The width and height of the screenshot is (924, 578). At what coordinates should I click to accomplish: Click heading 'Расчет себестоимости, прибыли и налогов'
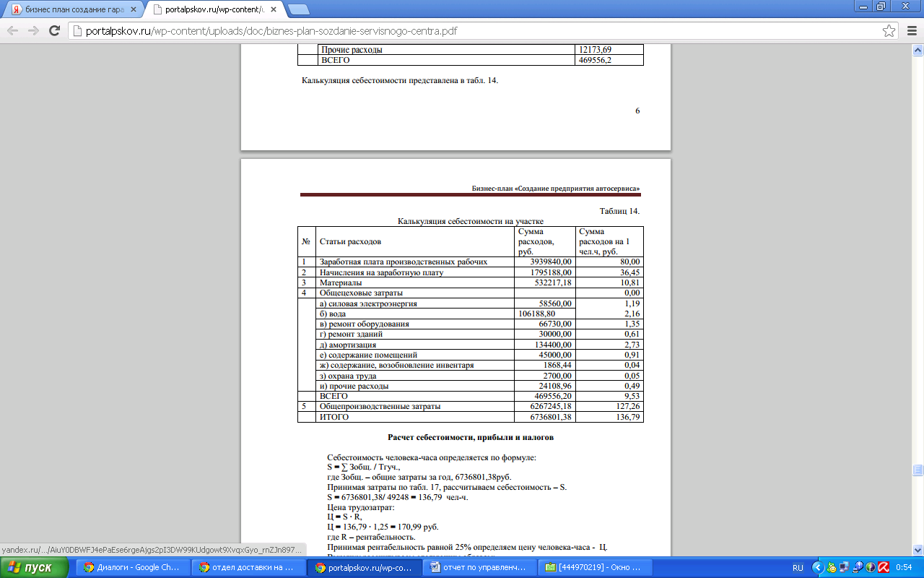pyautogui.click(x=471, y=437)
